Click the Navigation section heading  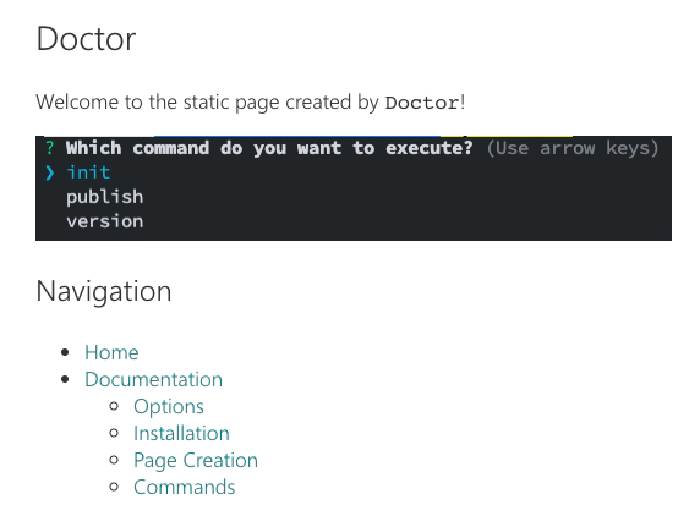[104, 292]
